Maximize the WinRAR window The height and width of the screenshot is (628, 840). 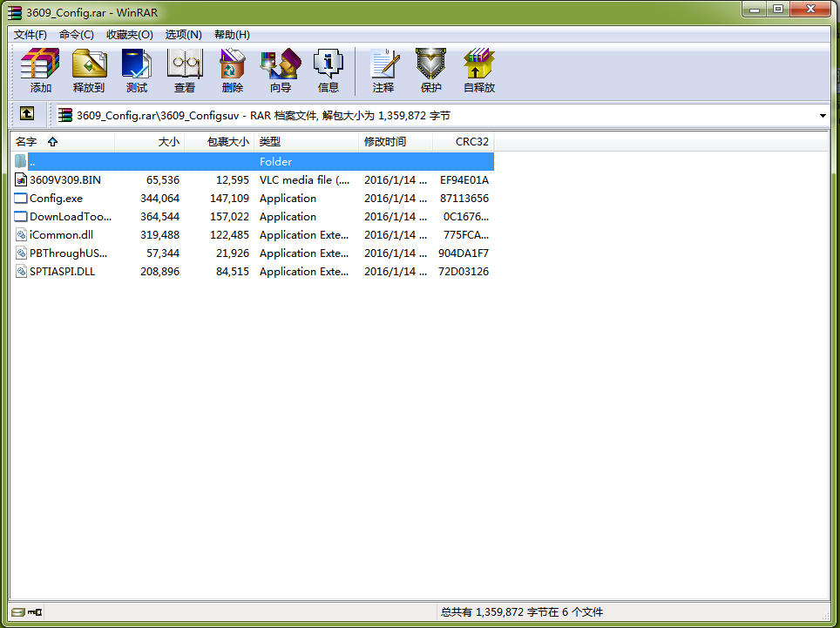coord(778,9)
